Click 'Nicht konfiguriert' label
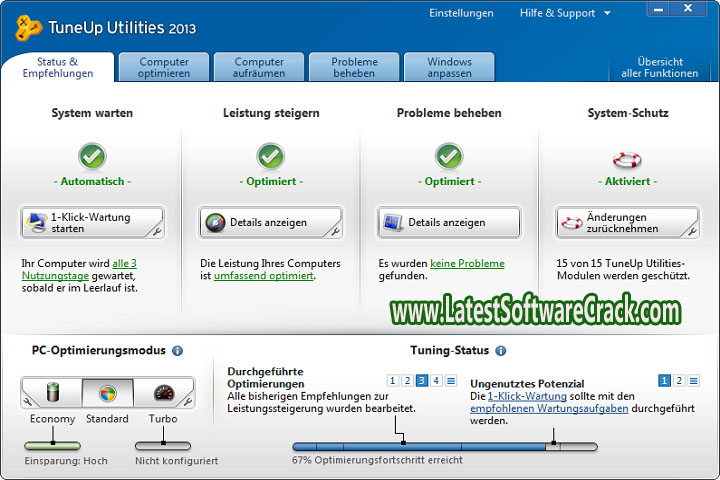This screenshot has height=480, width=720. (x=176, y=461)
